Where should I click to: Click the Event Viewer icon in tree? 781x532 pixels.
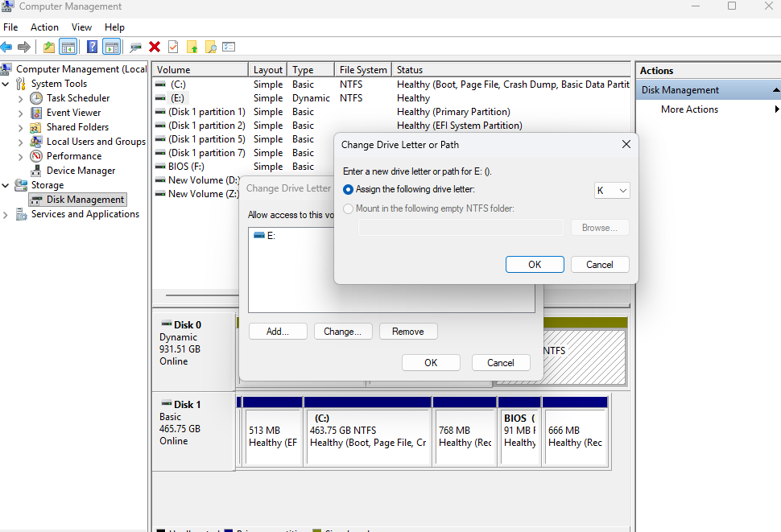36,113
